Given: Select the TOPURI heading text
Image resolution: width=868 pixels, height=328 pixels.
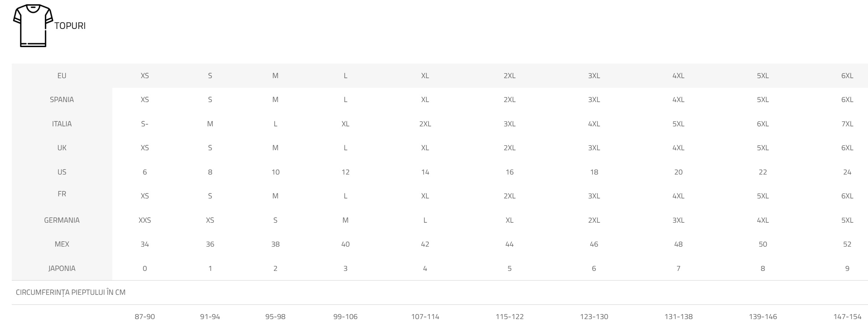Looking at the screenshot, I should pyautogui.click(x=70, y=26).
